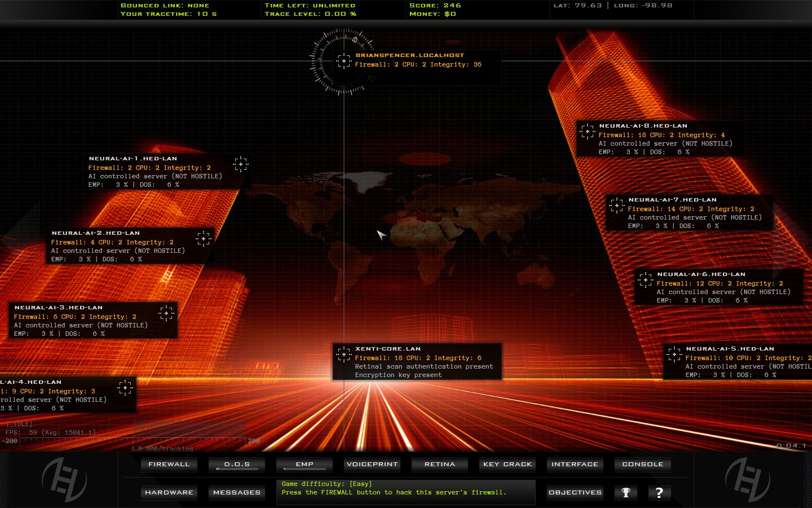Select the NEURAL-AI-6.HED-LAN reticle icon
The width and height of the screenshot is (812, 508).
pos(645,279)
